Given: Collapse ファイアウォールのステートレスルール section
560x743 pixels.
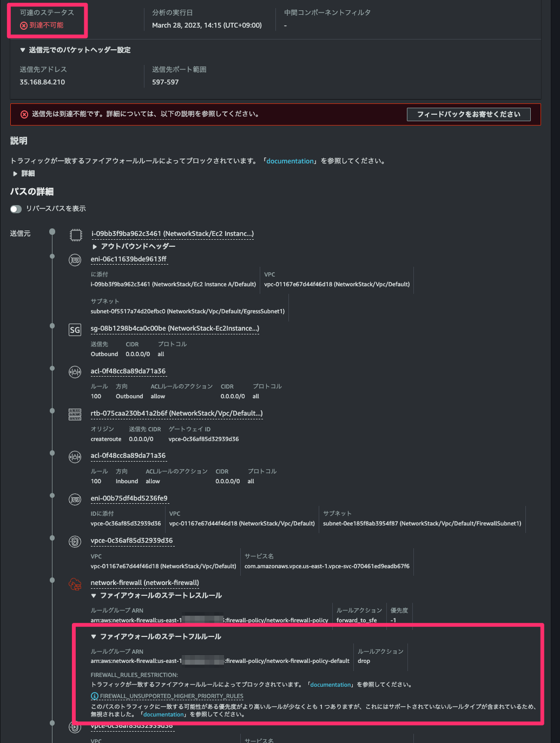Looking at the screenshot, I should pyautogui.click(x=94, y=596).
